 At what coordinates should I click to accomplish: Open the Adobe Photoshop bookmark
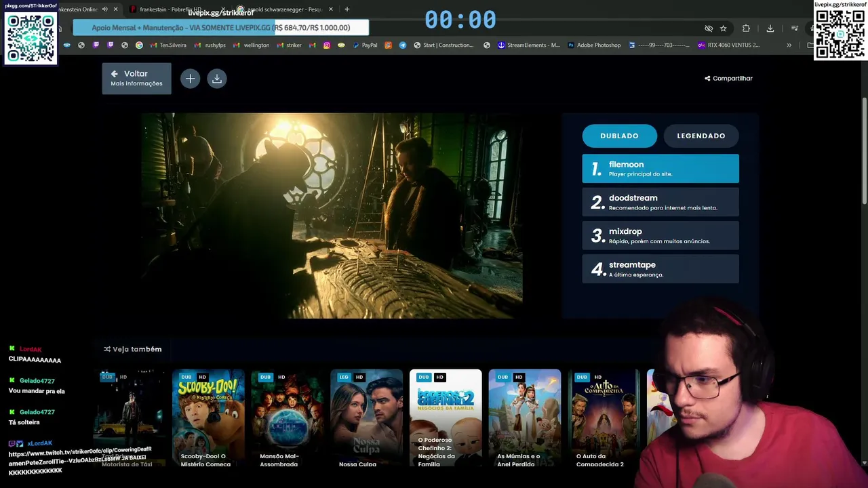(594, 45)
